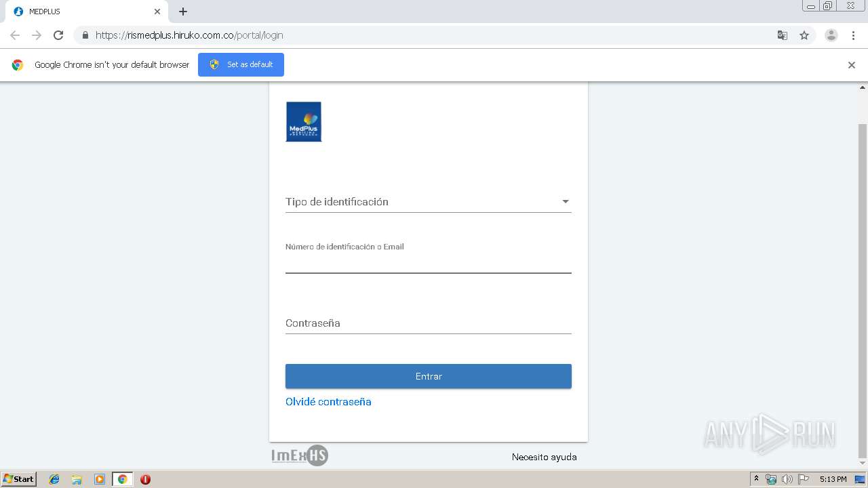Click the 5:13 PM taskbar clock
Viewport: 868px width, 488px height.
[x=833, y=479]
